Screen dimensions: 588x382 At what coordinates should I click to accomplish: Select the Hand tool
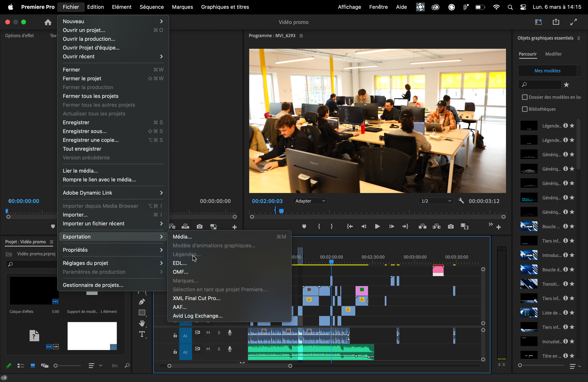pos(142,323)
